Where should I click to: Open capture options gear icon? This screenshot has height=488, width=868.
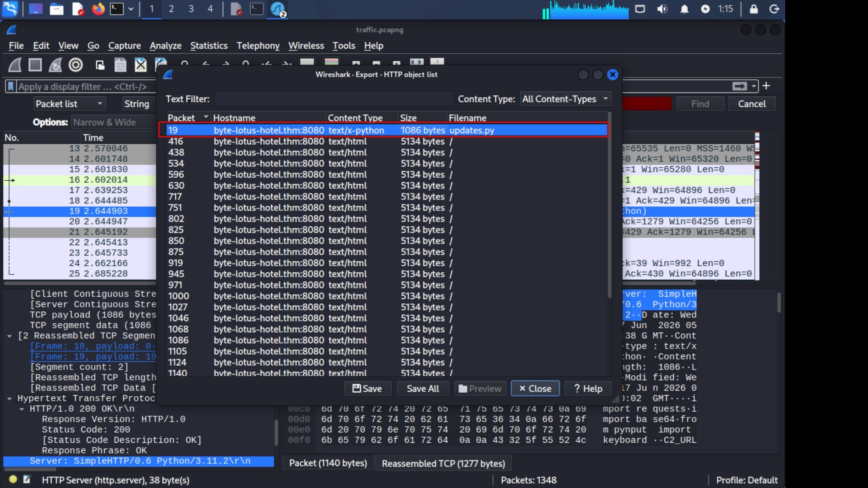pos(76,65)
